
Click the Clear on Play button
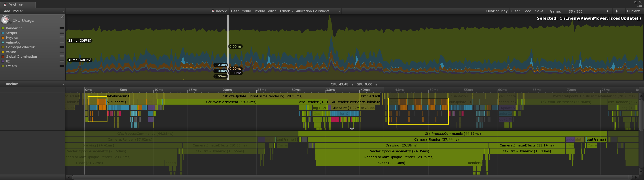click(497, 11)
